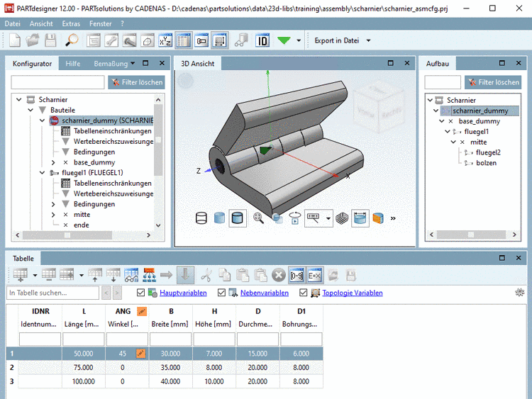Click the magnifier search icon in top toolbar

[72, 40]
